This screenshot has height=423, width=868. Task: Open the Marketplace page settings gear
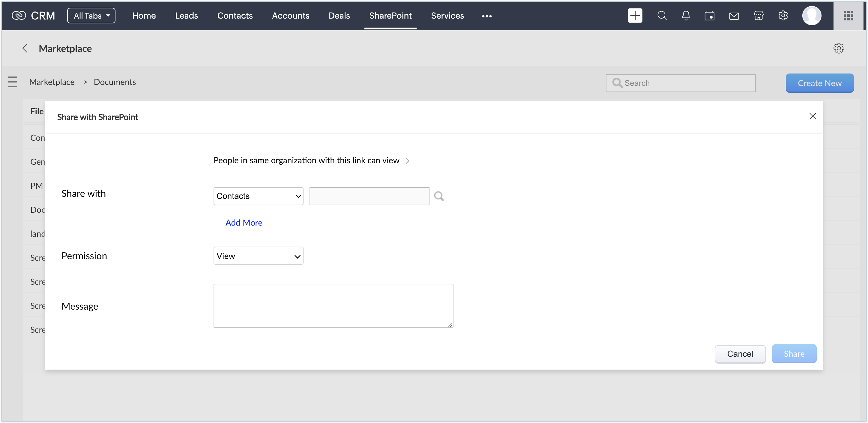838,48
